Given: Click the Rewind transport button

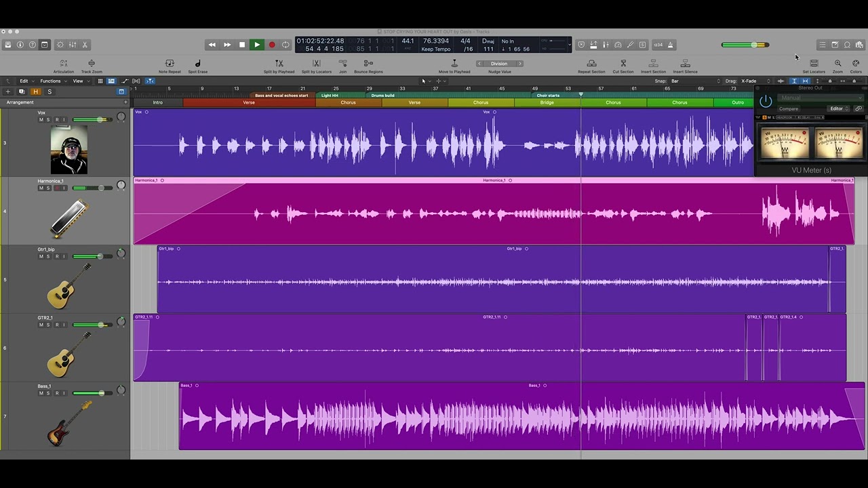Looking at the screenshot, I should point(212,45).
